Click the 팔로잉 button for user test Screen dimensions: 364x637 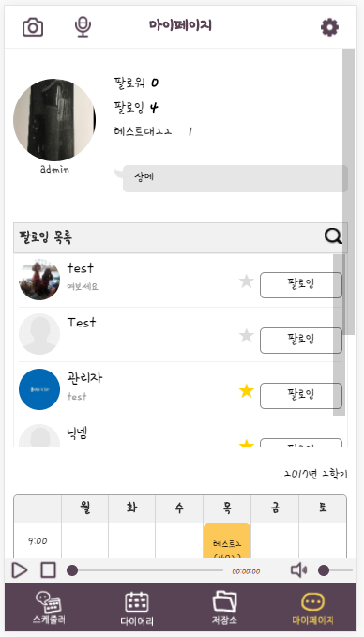tap(301, 285)
